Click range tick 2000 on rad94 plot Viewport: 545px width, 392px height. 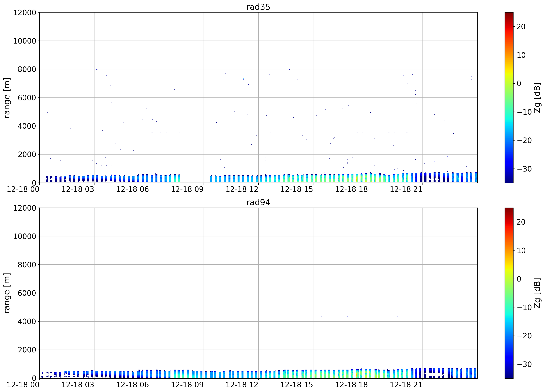27,350
